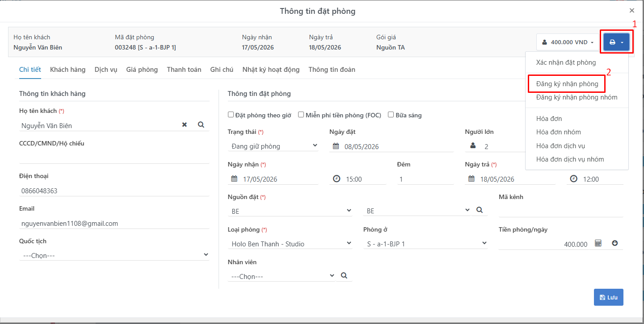Click down-arrow circle icon beside room price

615,243
